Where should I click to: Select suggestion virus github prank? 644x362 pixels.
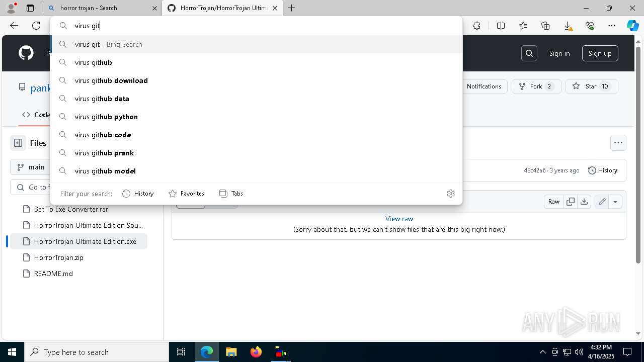(x=257, y=153)
